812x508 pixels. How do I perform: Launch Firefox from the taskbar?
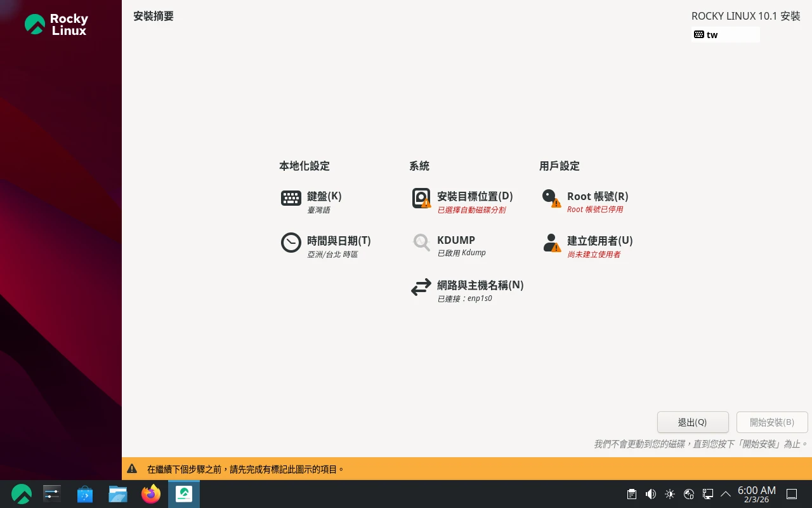click(151, 494)
